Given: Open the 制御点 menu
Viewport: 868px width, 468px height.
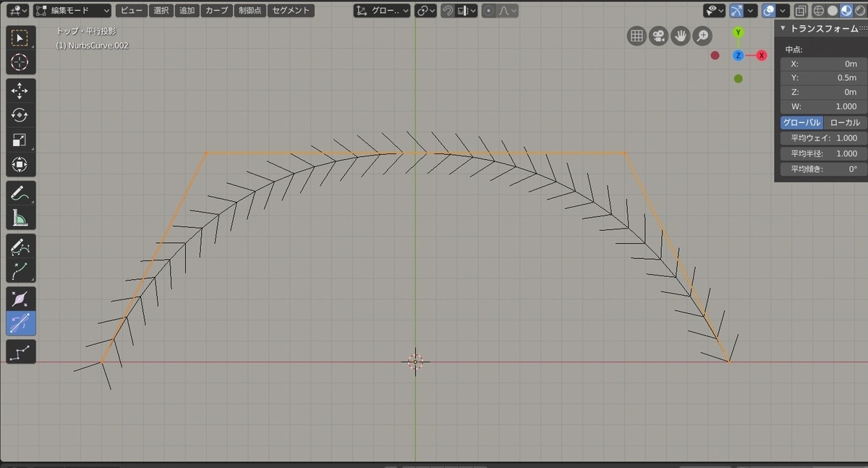Looking at the screenshot, I should click(249, 11).
